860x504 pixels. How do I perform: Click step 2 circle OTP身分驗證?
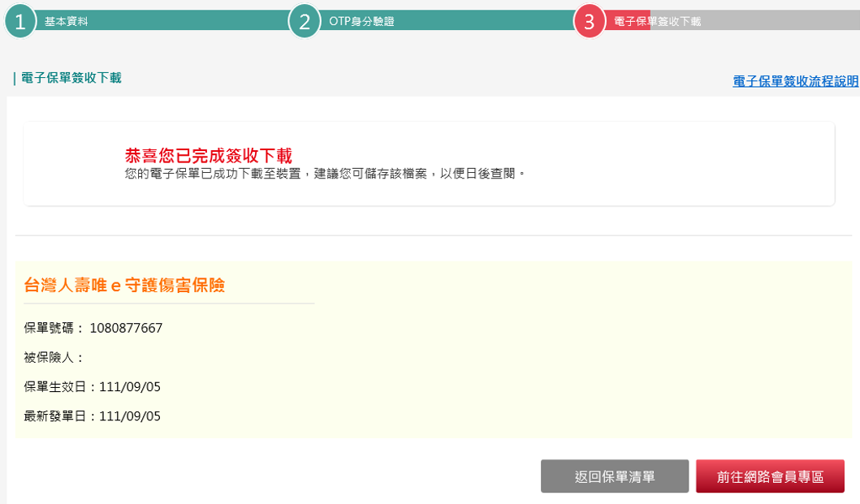tap(305, 21)
